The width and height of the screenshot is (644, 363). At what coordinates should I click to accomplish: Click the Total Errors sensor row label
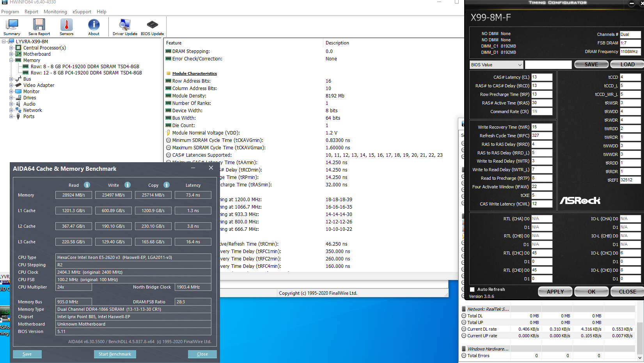[478, 356]
